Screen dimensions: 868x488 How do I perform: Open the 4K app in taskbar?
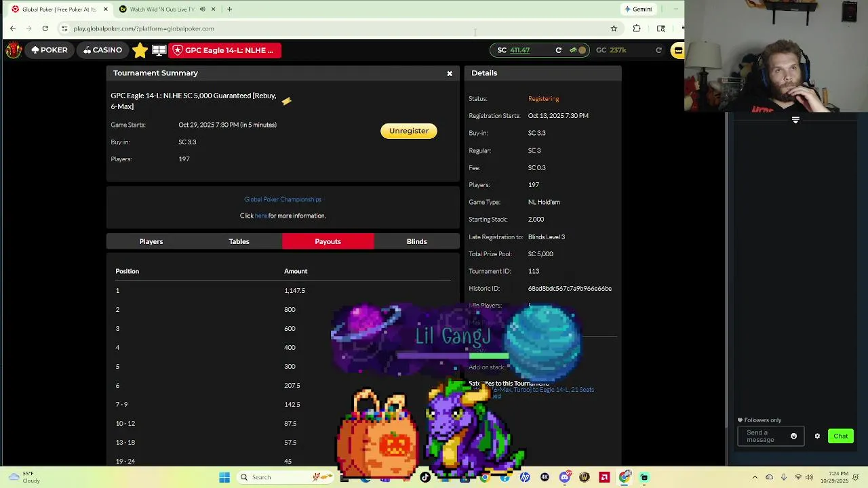545,477
